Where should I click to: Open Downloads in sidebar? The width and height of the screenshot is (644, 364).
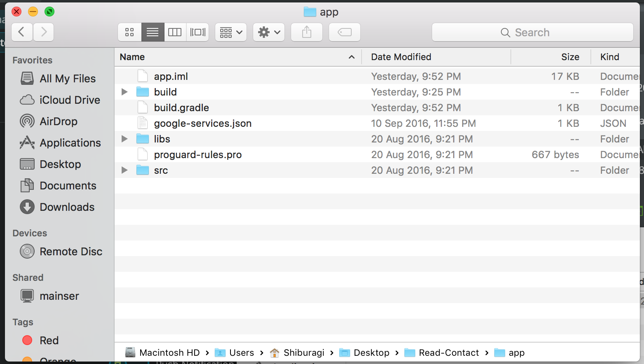57,207
